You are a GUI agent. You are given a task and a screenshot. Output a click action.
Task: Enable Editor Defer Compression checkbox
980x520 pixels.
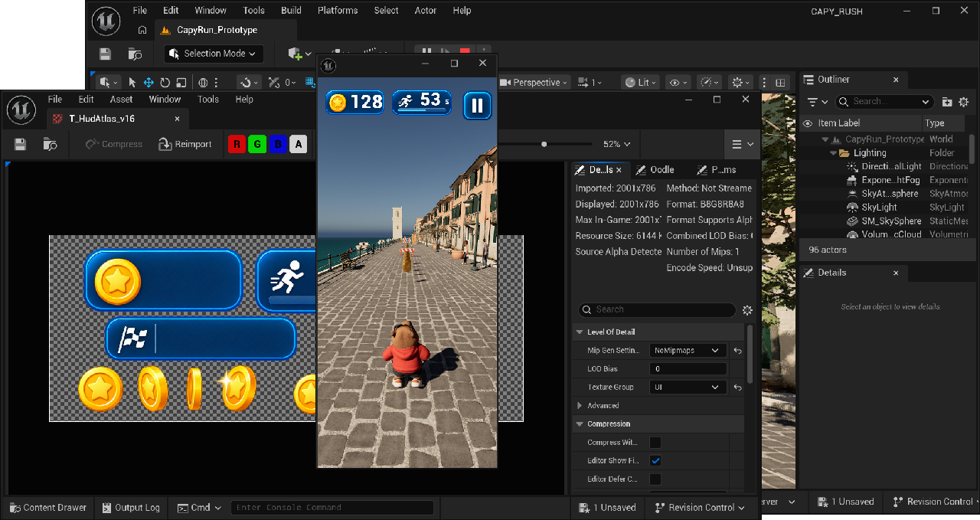click(x=655, y=479)
